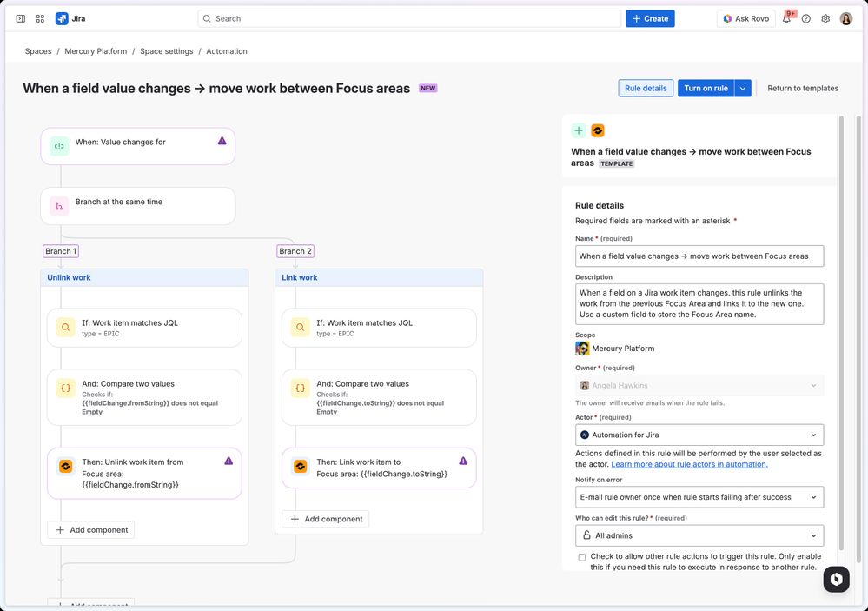The height and width of the screenshot is (611, 868).
Task: Select the Branch at the same time icon
Action: [59, 206]
